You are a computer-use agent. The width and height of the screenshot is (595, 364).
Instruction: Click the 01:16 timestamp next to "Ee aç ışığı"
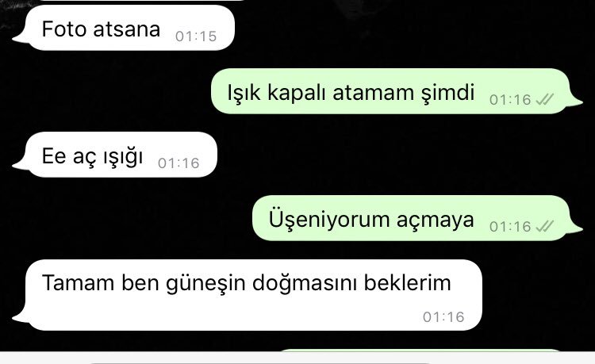[178, 163]
